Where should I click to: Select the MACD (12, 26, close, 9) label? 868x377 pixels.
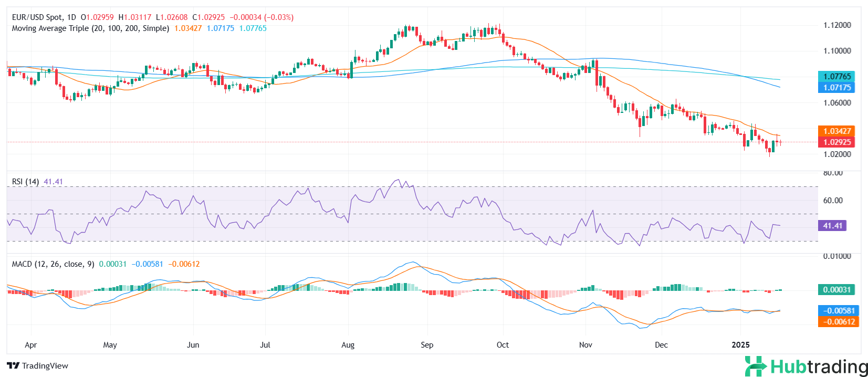coord(53,264)
